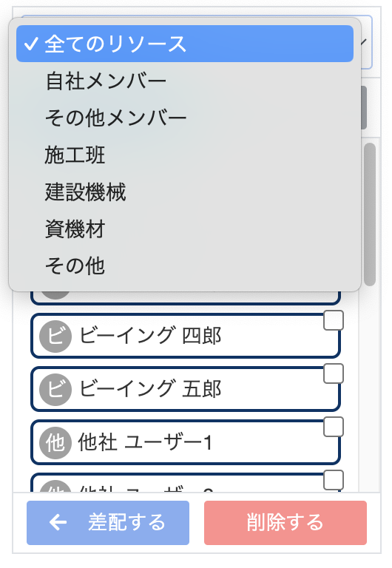Pick その他 at the bottom of the list
This screenshot has width=392, height=568.
(185, 266)
